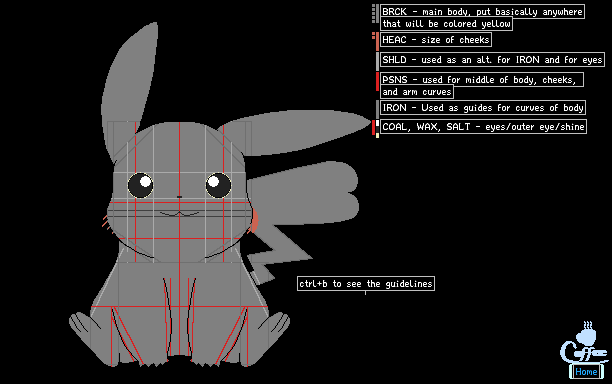The image size is (612, 384).
Task: Click the COAL, WAX, SALT eyes sign
Action: (483, 127)
